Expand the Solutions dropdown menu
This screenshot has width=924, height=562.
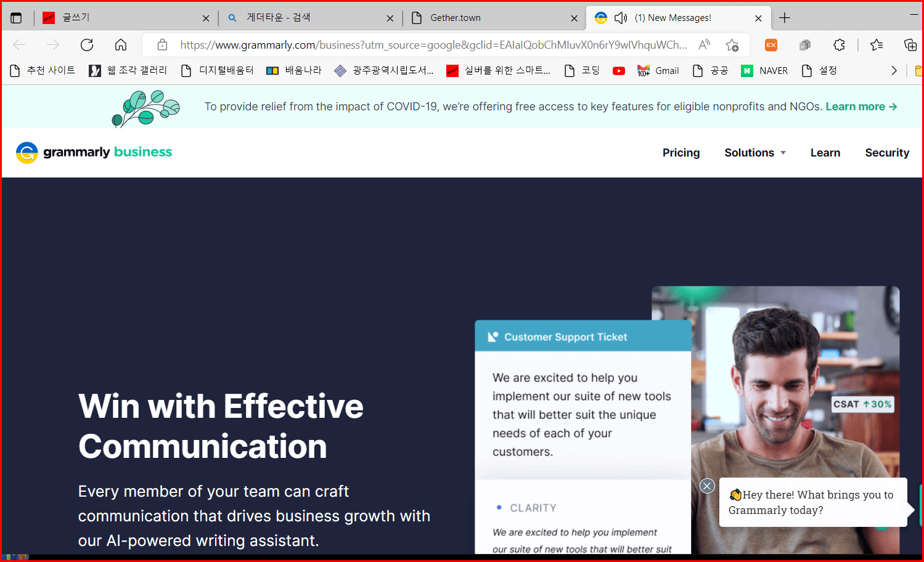click(x=755, y=153)
